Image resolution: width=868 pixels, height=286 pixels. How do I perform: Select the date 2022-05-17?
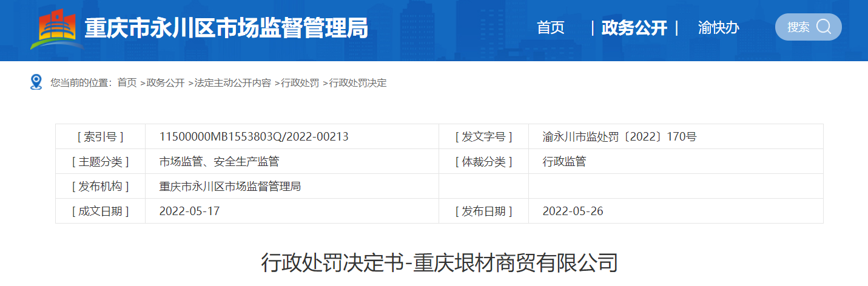[x=189, y=211]
